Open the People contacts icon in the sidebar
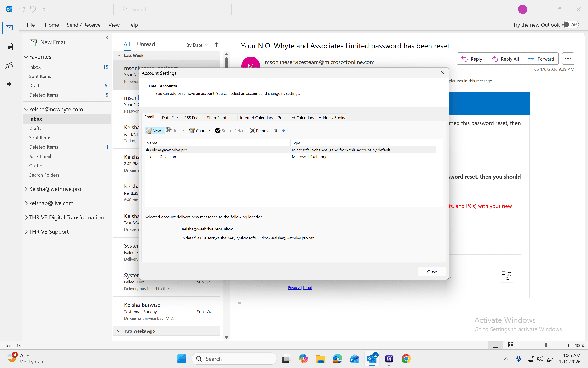This screenshot has height=368, width=588. pyautogui.click(x=9, y=65)
